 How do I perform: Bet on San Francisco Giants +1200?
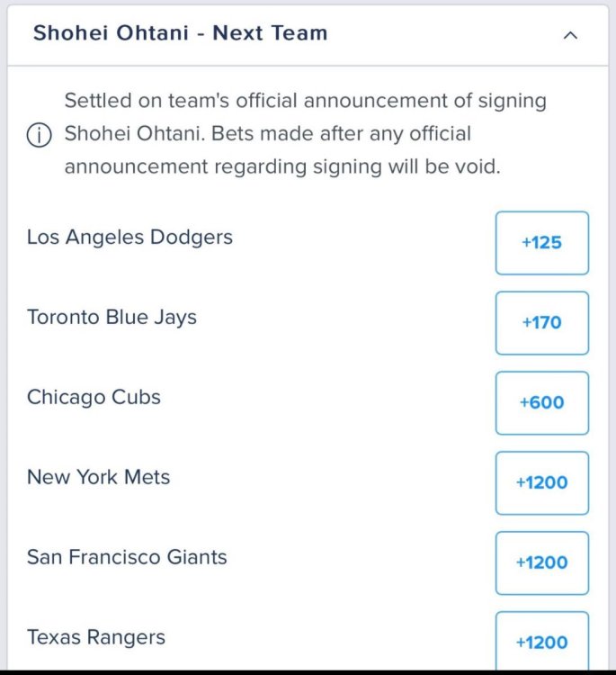(x=541, y=563)
